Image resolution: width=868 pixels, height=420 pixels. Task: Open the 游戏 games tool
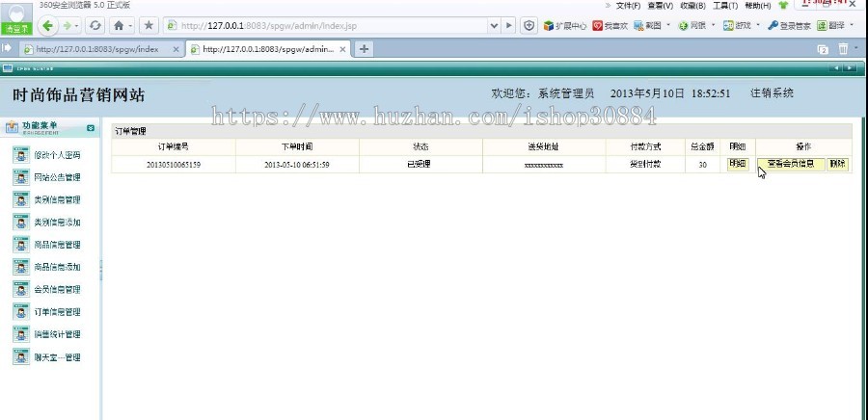(x=738, y=25)
